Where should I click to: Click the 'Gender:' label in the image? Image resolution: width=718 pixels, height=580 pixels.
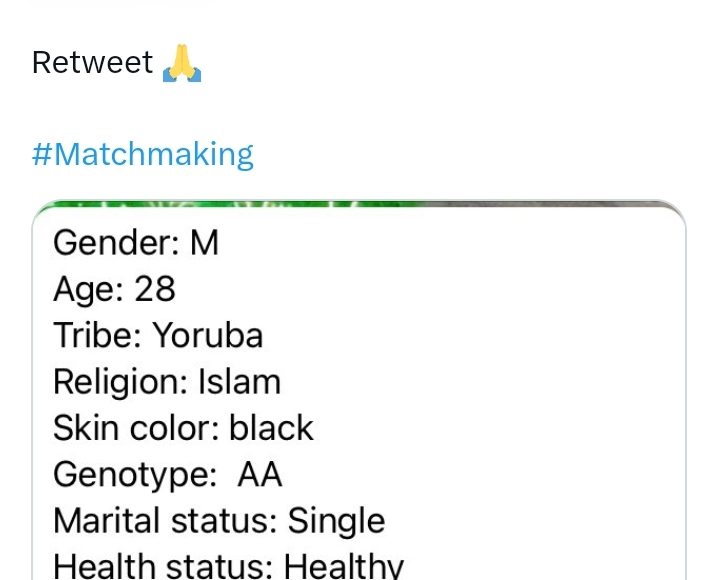click(x=116, y=243)
